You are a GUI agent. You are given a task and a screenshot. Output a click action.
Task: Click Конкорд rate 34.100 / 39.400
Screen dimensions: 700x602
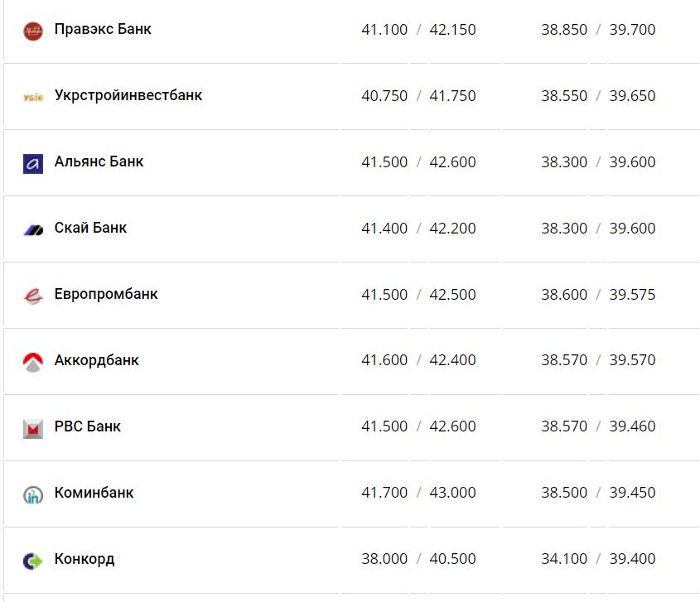pyautogui.click(x=598, y=560)
